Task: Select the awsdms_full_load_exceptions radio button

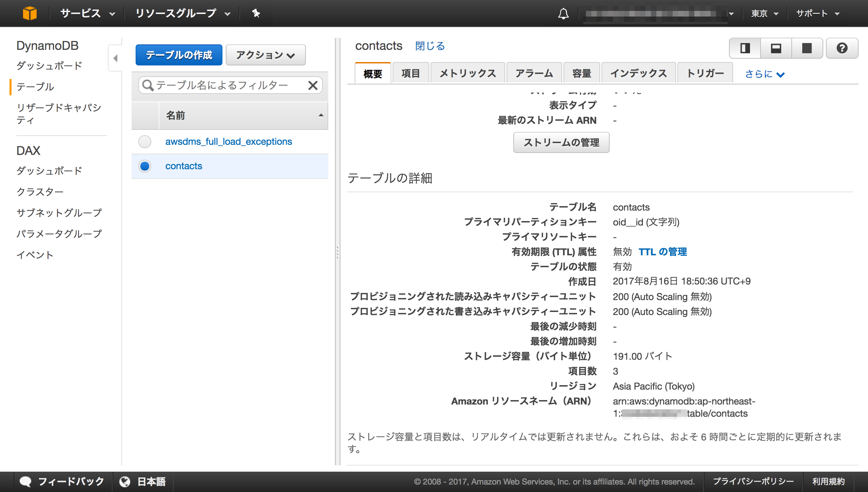Action: coord(144,142)
